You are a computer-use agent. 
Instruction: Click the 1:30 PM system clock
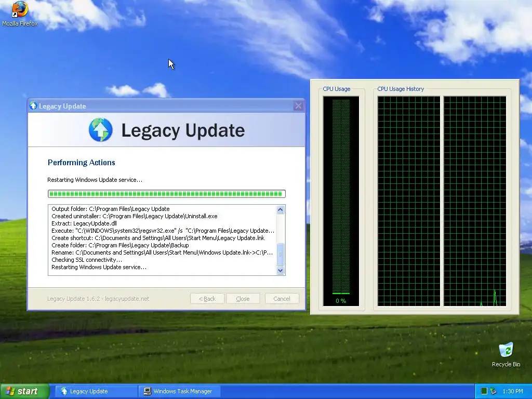click(513, 391)
